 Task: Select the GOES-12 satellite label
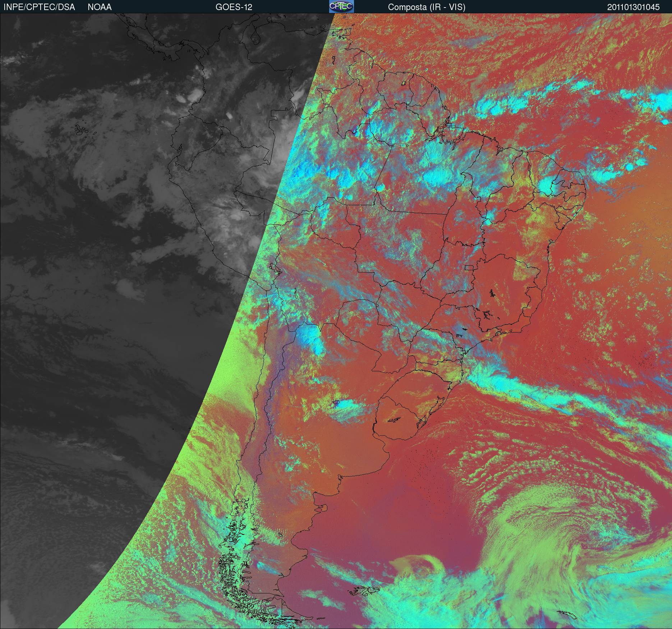click(234, 7)
